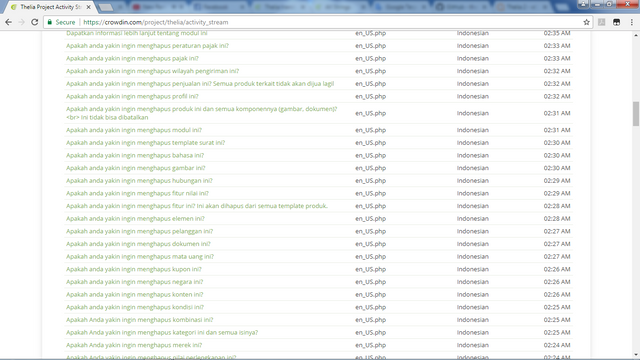Open 'menghapus peraturan pajak ini?' translation

pos(147,46)
